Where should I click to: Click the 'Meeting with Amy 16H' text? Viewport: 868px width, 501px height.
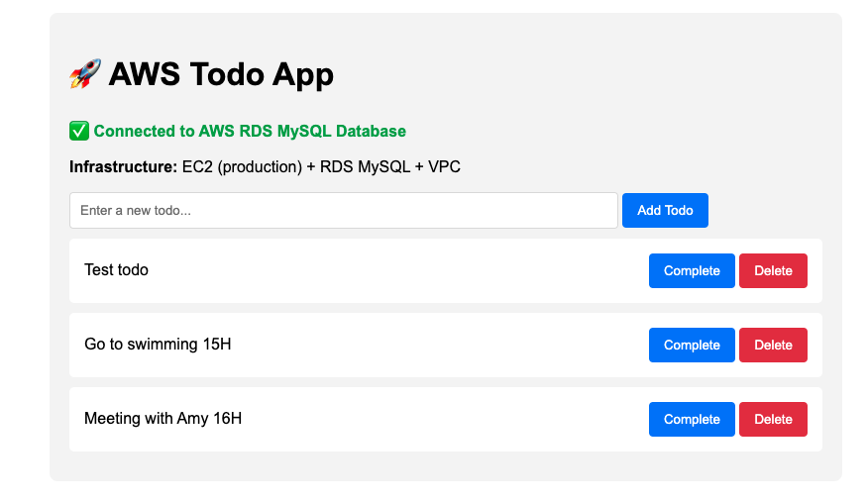click(x=163, y=418)
